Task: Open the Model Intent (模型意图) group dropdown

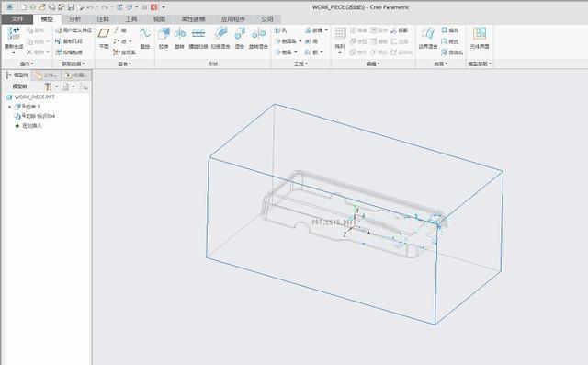Action: pyautogui.click(x=480, y=63)
